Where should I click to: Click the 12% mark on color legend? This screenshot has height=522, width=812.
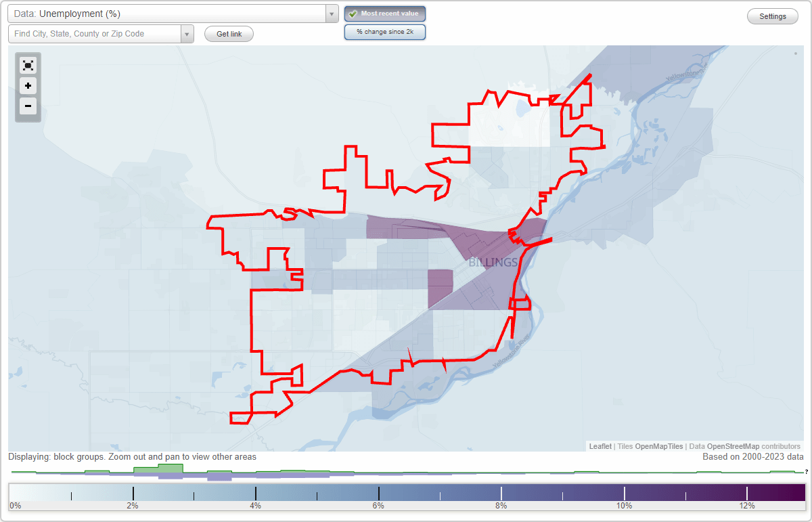(747, 506)
